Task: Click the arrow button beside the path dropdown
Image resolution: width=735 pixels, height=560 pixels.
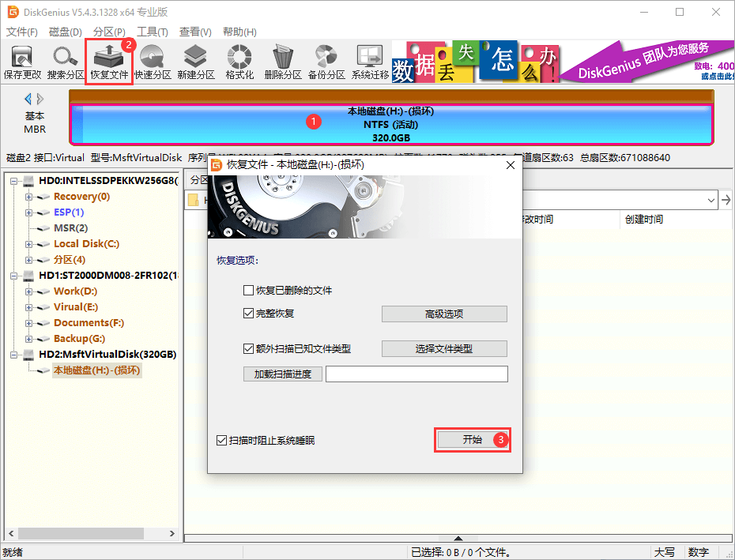Action: click(726, 200)
